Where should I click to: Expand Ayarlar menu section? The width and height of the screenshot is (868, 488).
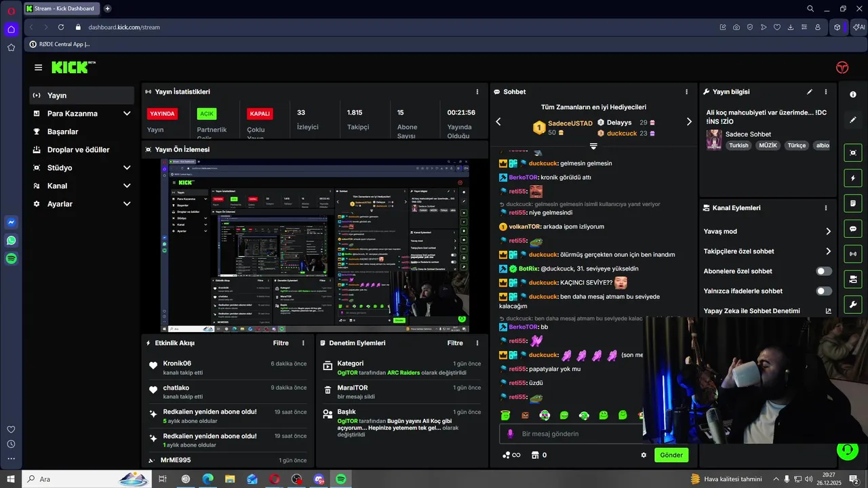pyautogui.click(x=127, y=204)
